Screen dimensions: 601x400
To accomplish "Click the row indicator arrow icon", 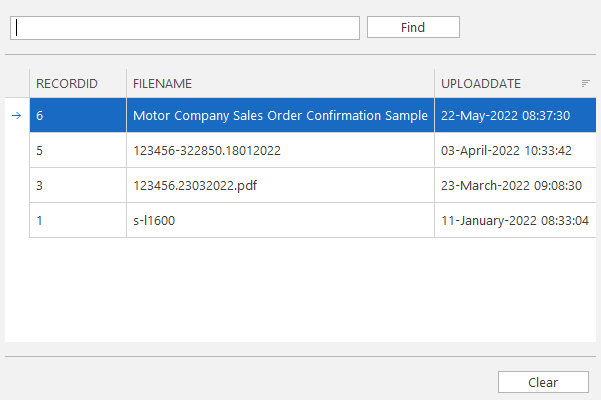I will tap(16, 115).
